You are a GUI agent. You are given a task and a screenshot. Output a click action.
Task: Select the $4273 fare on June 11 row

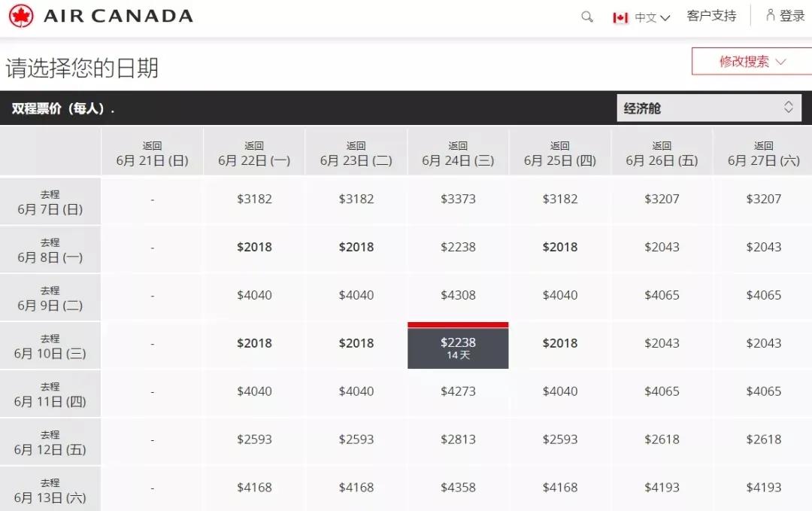coord(458,391)
